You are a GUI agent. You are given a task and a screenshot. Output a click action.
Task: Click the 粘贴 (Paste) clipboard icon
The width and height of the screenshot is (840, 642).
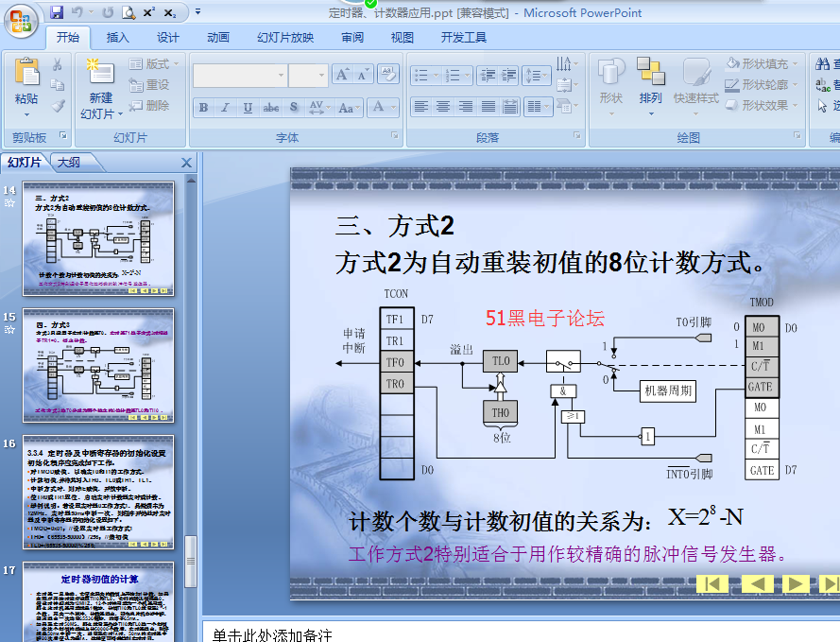26,72
